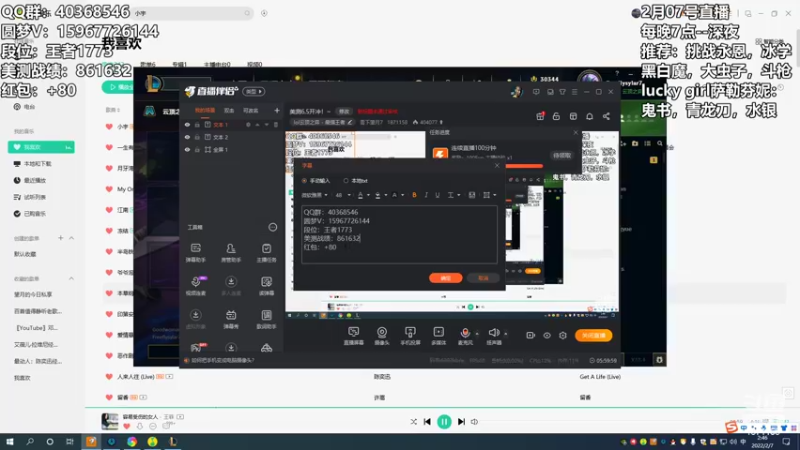This screenshot has height=450, width=800.
Task: Add 手机投屏 phone casting source
Action: (410, 336)
